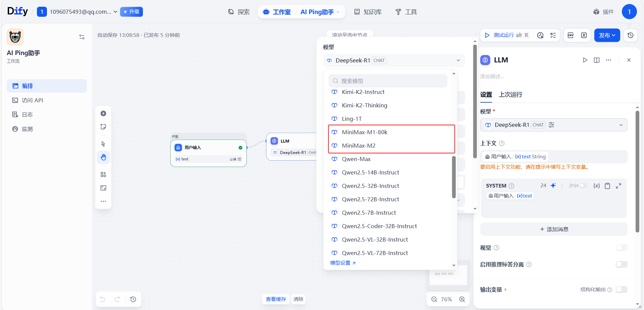This screenshot has height=310, width=644.
Task: Open the DeepSeek-R1 model dropdown in LLM panel
Action: pos(554,125)
